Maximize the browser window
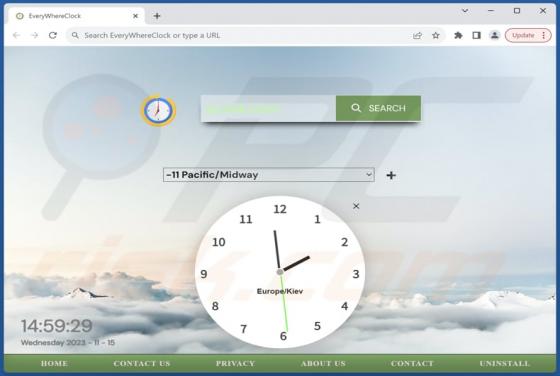Image resolution: width=560 pixels, height=376 pixels. click(x=517, y=11)
